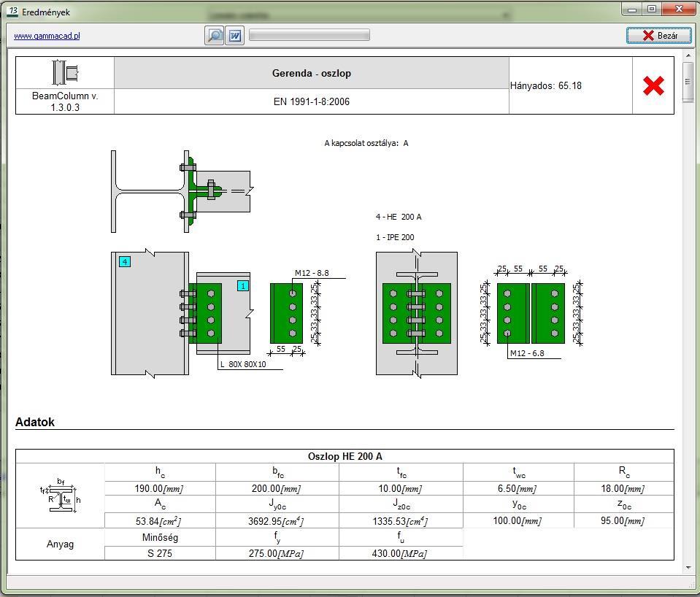Click the single angle plate detail under M12 - 8.8

tap(287, 313)
